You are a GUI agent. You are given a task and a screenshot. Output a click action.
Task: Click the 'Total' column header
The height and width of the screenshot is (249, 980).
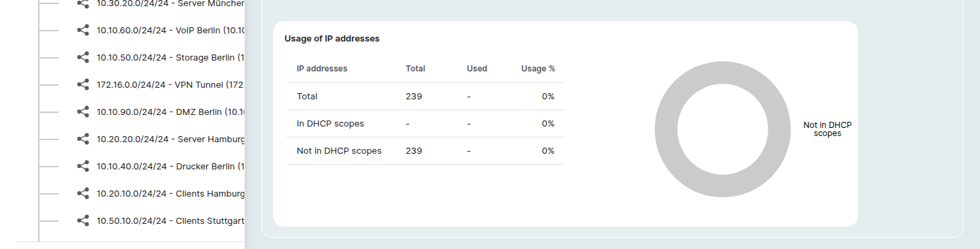415,69
